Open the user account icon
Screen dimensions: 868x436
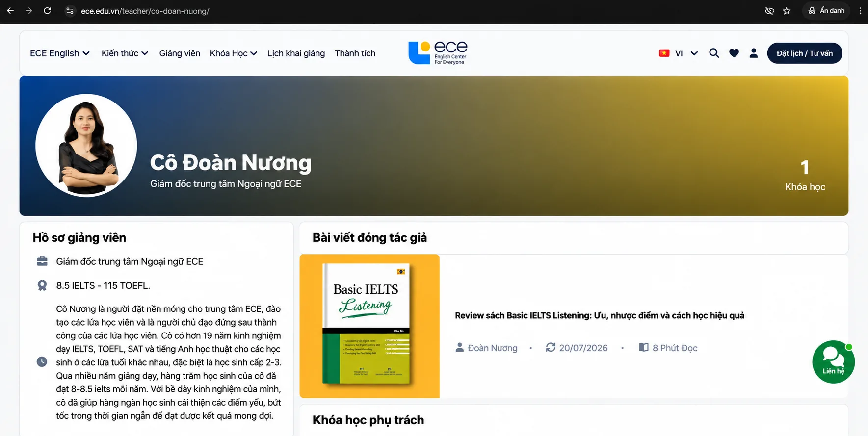coord(754,53)
